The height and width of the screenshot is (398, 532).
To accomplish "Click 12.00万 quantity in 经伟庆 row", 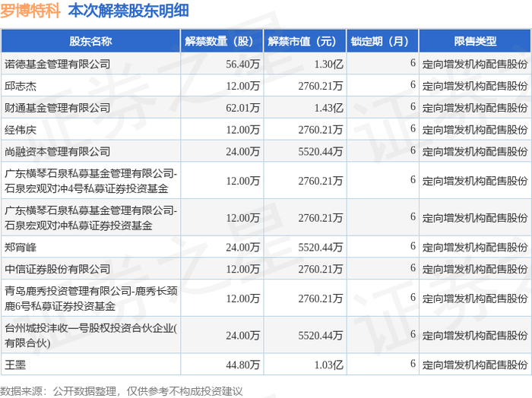I will click(243, 130).
